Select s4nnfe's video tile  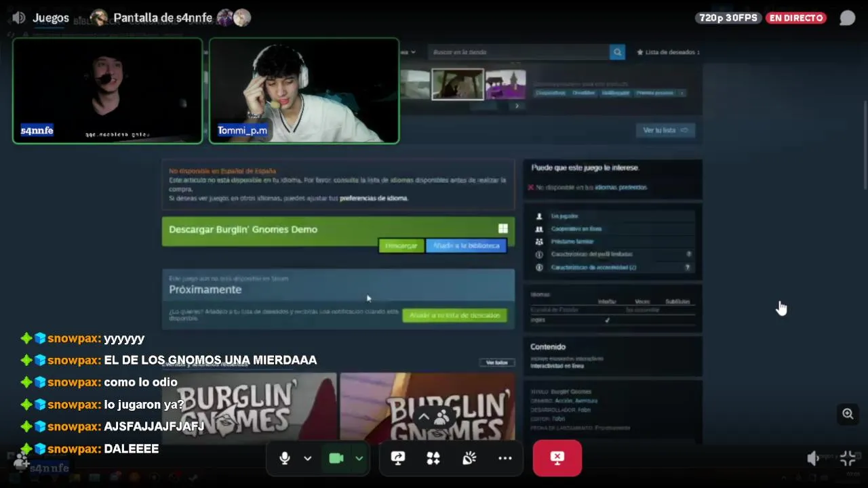point(107,90)
